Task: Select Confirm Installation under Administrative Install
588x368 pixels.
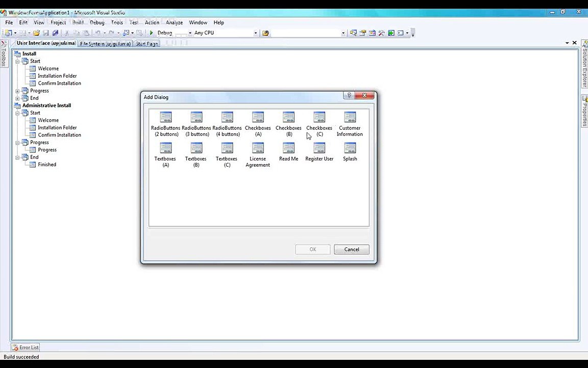Action: 59,135
